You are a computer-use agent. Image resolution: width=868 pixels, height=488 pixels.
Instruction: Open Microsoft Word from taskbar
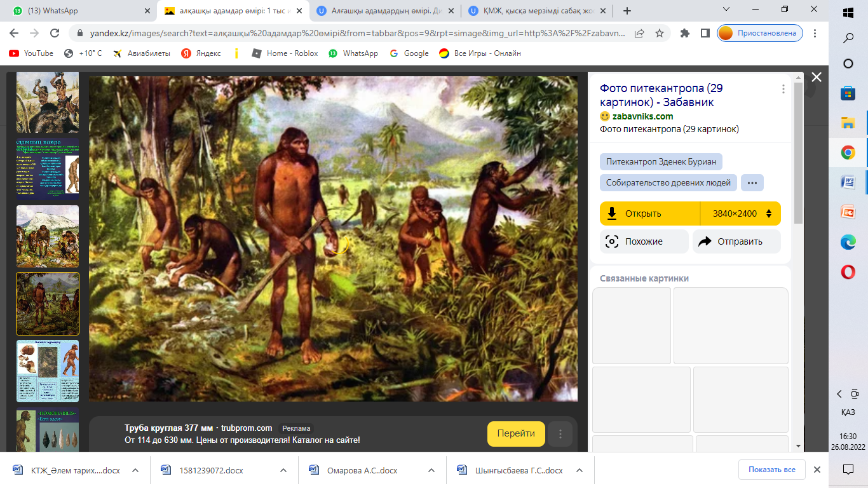coord(848,182)
